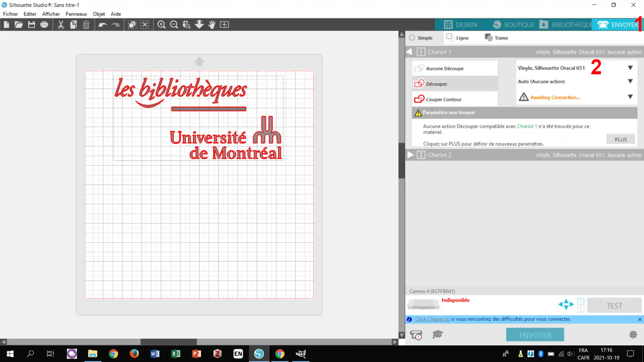Open the Afficher menu
This screenshot has width=644, height=362.
pyautogui.click(x=51, y=14)
